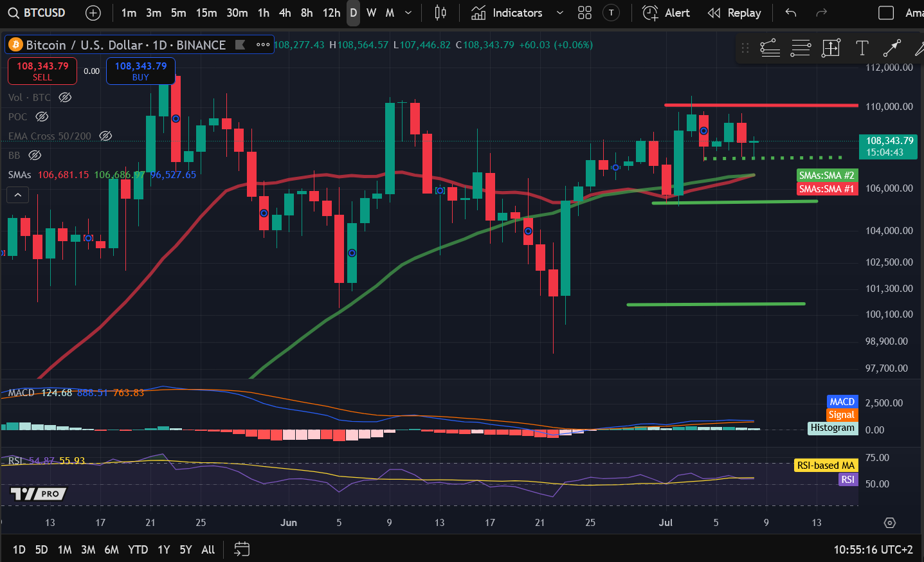This screenshot has width=924, height=562.
Task: Set date range to 1Y
Action: tap(164, 549)
